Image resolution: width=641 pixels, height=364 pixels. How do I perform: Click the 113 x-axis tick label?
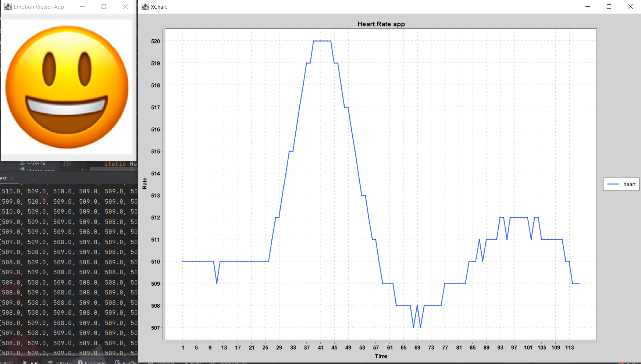pyautogui.click(x=569, y=347)
